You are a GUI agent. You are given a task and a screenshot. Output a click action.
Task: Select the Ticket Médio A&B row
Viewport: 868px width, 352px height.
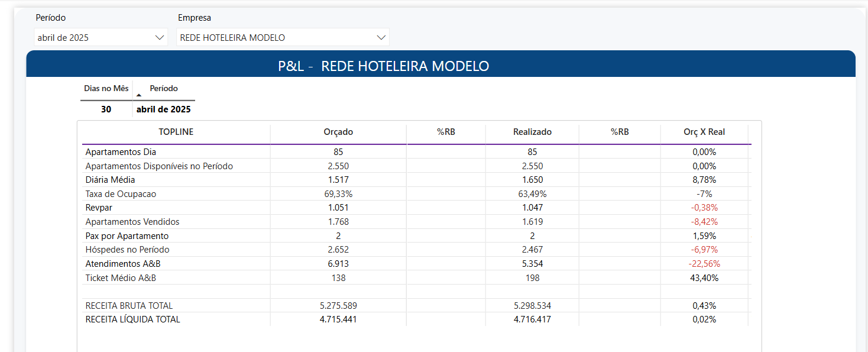coord(416,278)
